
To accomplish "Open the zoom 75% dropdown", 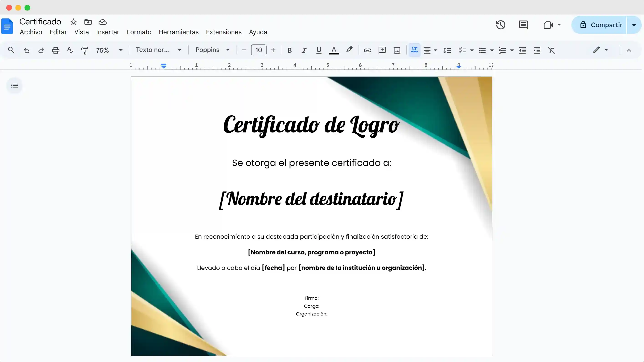I will pyautogui.click(x=109, y=50).
